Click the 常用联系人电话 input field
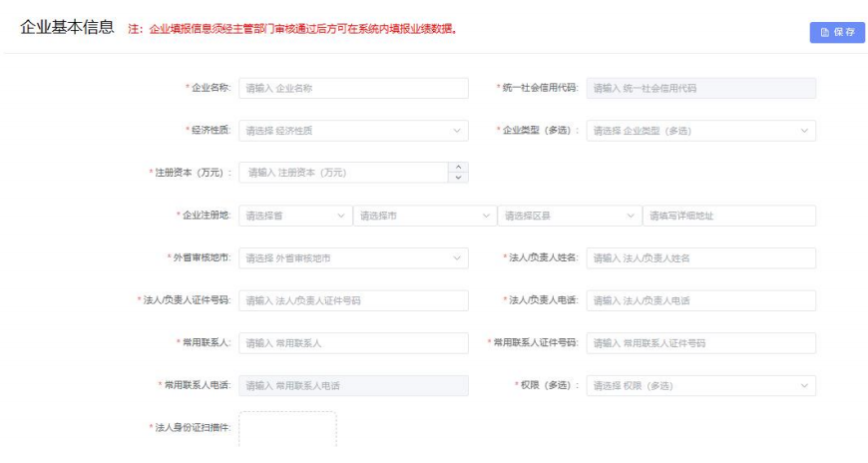The image size is (868, 463). [354, 385]
